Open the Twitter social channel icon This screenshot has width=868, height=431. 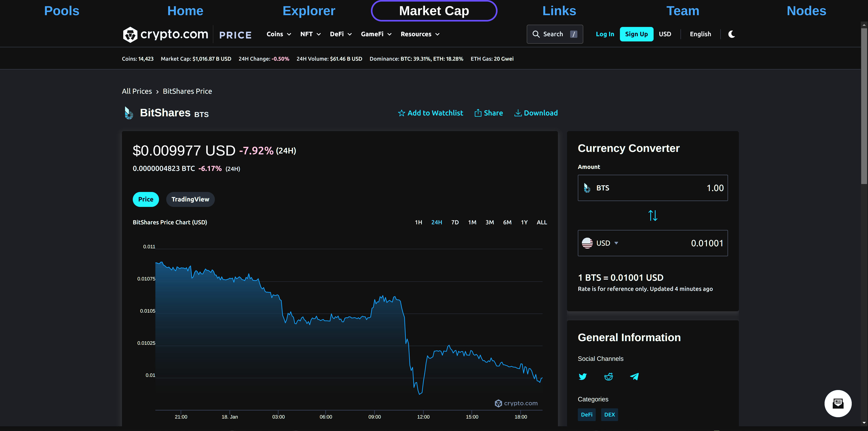point(583,377)
